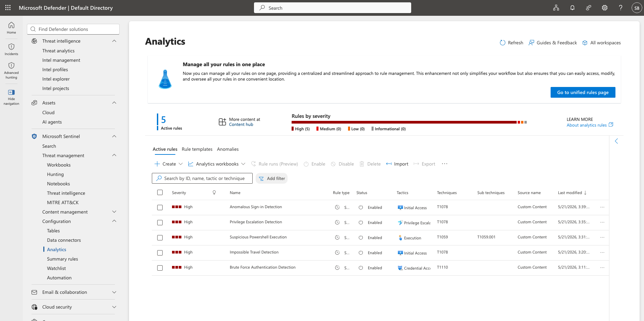Click the All workspaces cube icon
644x321 pixels.
(x=585, y=43)
